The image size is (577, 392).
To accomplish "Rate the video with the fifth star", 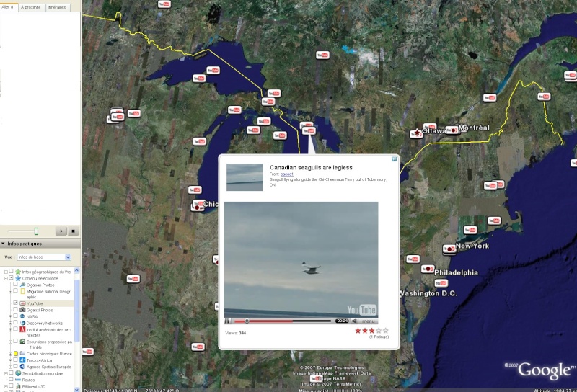I will [x=386, y=331].
